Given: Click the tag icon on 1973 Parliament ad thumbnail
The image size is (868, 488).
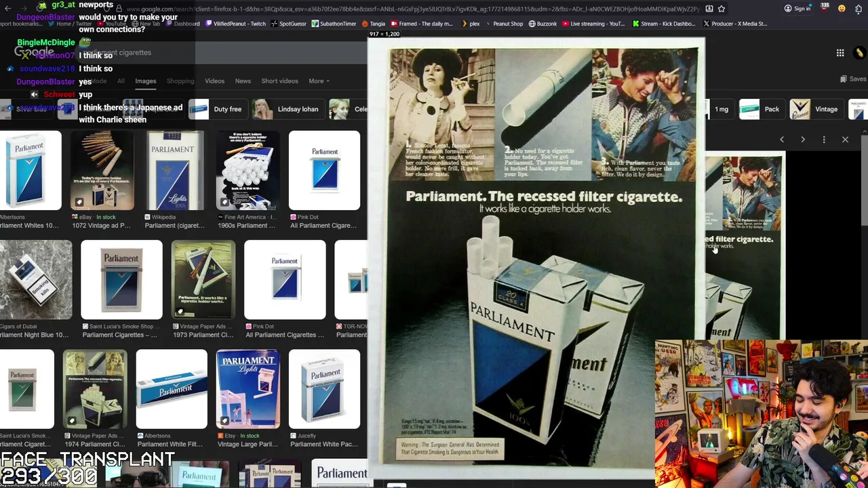Looking at the screenshot, I should point(180,312).
